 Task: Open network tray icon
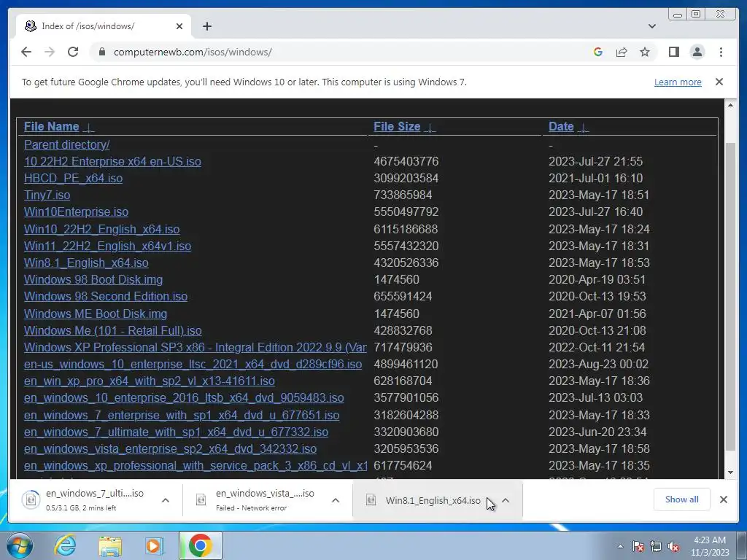(656, 546)
